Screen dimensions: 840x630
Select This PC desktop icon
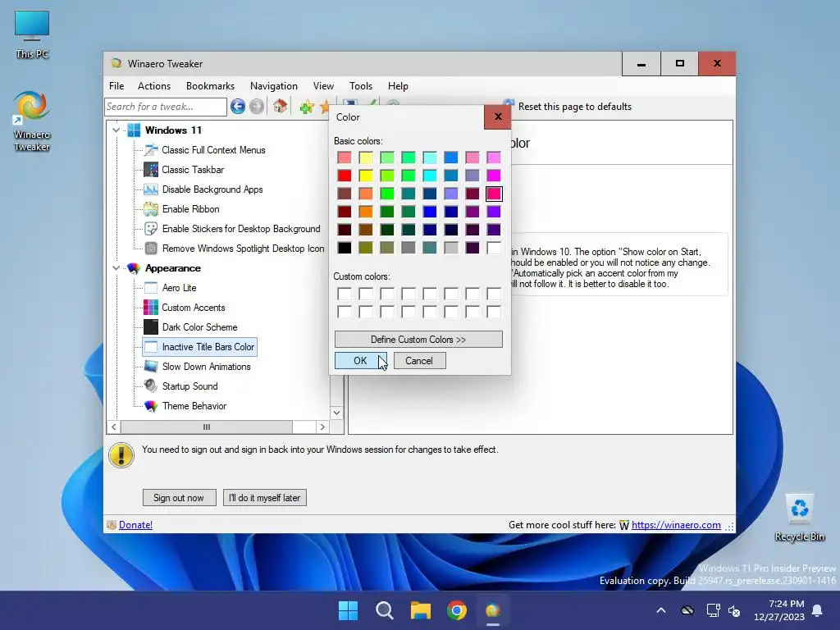tap(32, 34)
